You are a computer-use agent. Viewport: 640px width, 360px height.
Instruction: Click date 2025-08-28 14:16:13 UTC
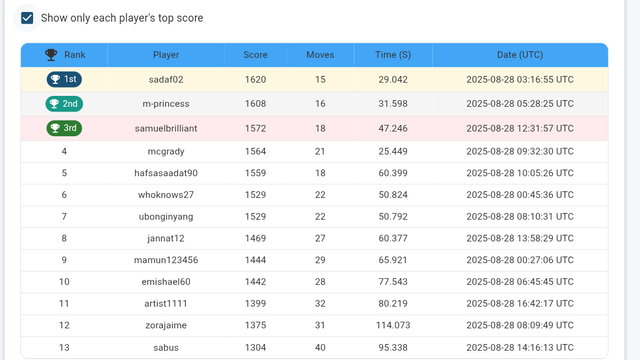click(520, 348)
